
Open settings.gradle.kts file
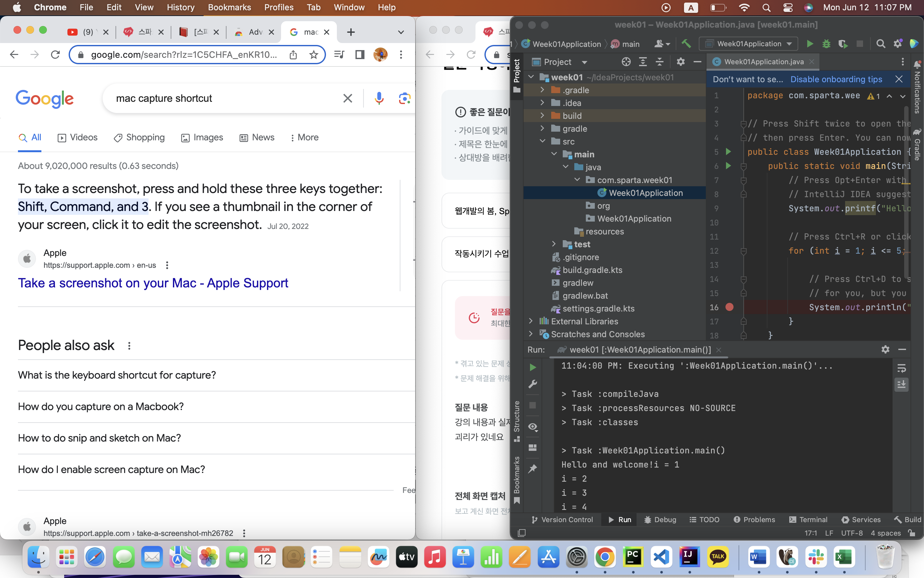point(598,309)
